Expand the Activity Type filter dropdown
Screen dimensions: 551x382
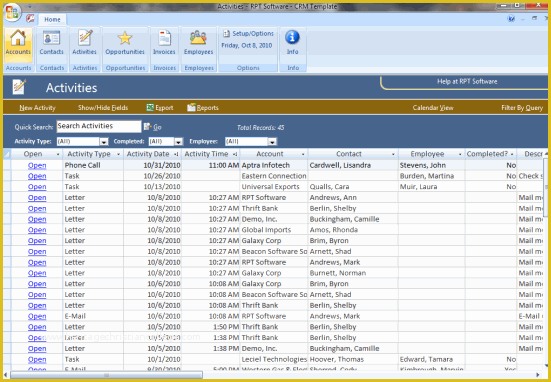tap(104, 142)
